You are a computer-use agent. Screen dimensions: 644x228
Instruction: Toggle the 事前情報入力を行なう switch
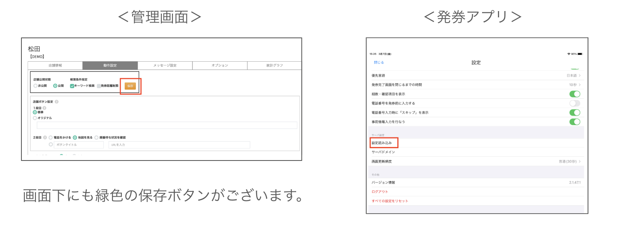(574, 122)
